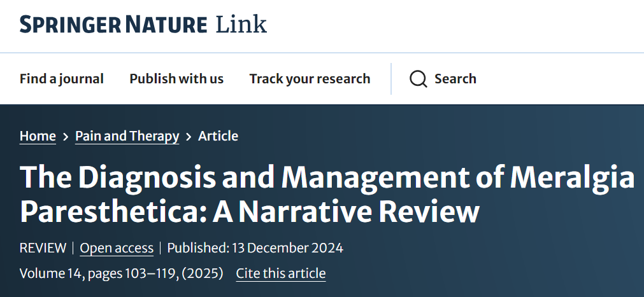
Task: Go to the Home breadcrumb link
Action: [38, 136]
